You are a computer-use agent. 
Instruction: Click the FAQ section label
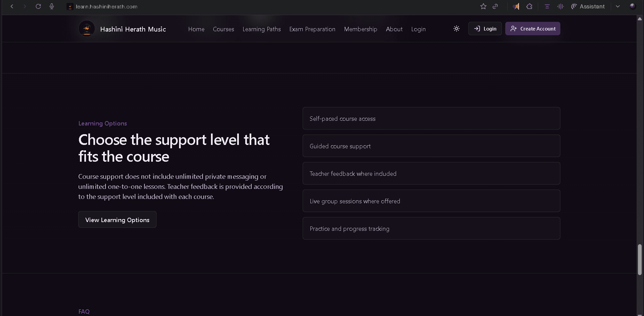84,312
